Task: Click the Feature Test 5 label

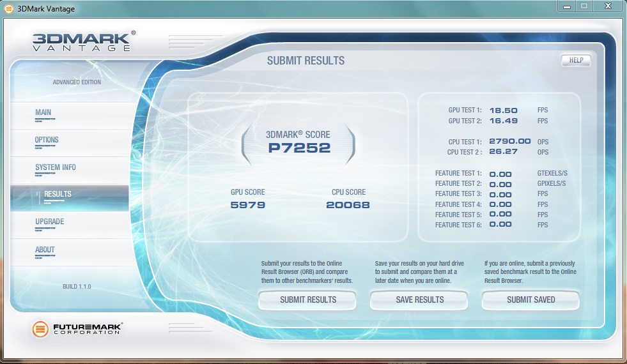Action: tap(458, 215)
